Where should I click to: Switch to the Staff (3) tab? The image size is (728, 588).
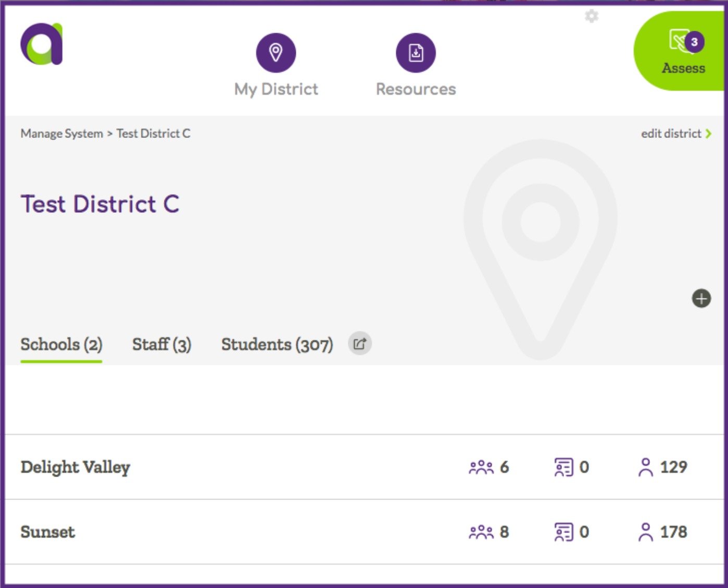(x=162, y=344)
